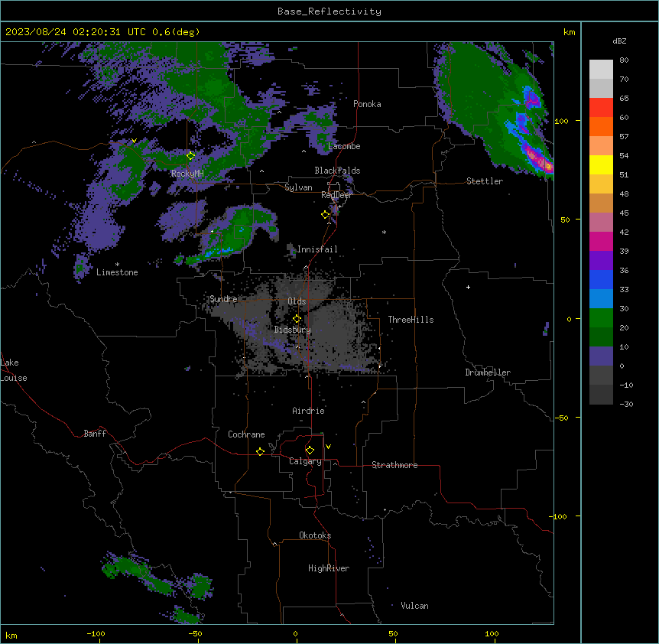This screenshot has height=644, width=659.
Task: Pick the indigo swatch between 10 and 0
Action: coord(601,356)
